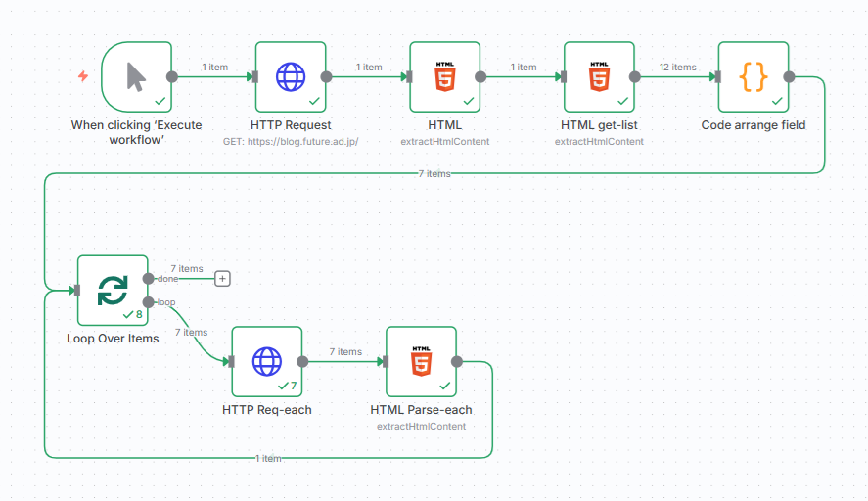Select the Loop Over Items node
868x501 pixels.
coord(113,290)
